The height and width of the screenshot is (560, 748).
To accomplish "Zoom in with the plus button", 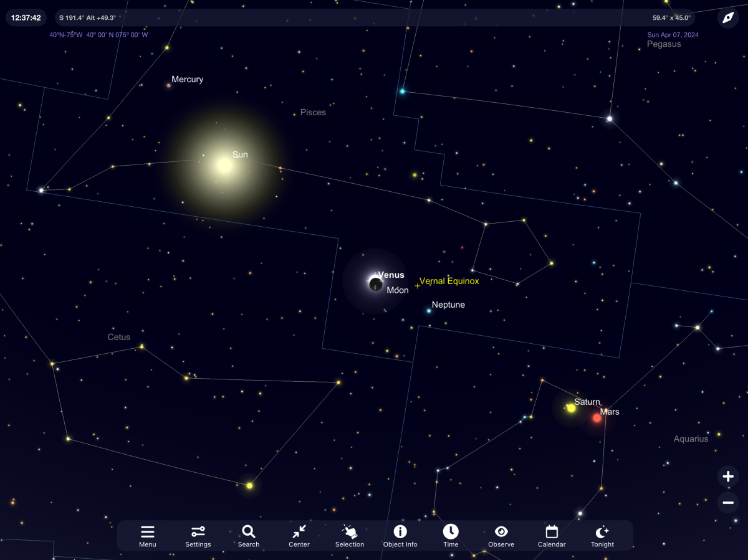I will [x=728, y=477].
